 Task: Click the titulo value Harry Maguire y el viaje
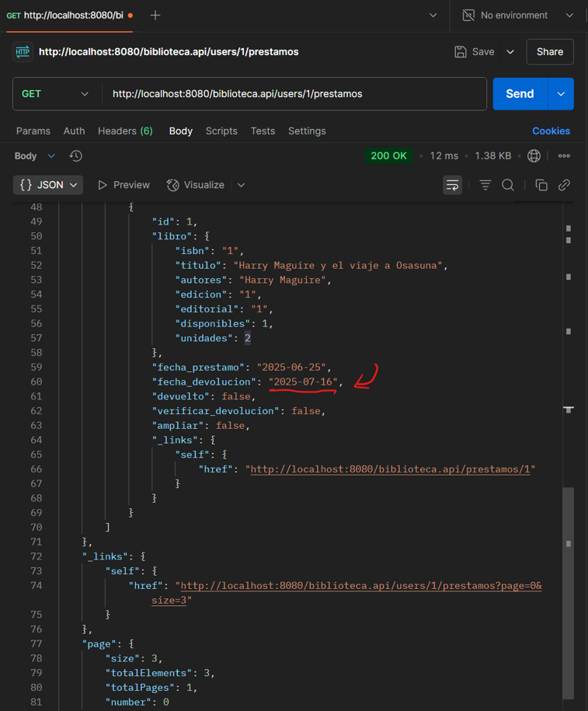tap(338, 265)
